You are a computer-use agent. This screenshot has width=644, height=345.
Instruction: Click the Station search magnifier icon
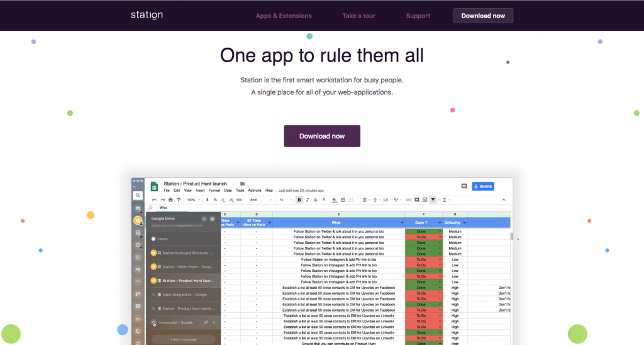pos(138,195)
